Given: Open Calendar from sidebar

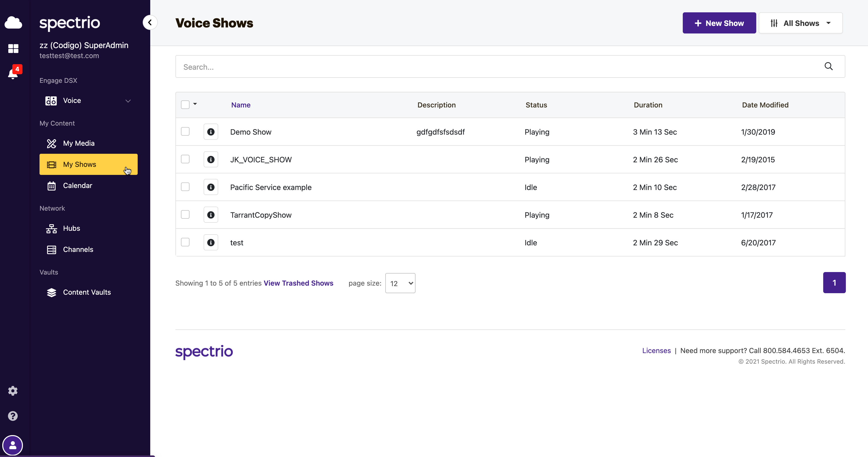Looking at the screenshot, I should click(88, 186).
